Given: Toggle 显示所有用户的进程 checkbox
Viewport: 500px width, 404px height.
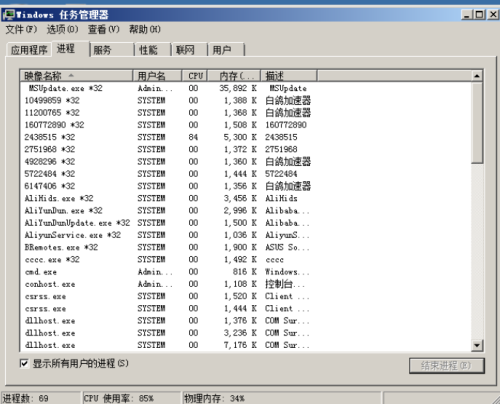Looking at the screenshot, I should pyautogui.click(x=24, y=363).
